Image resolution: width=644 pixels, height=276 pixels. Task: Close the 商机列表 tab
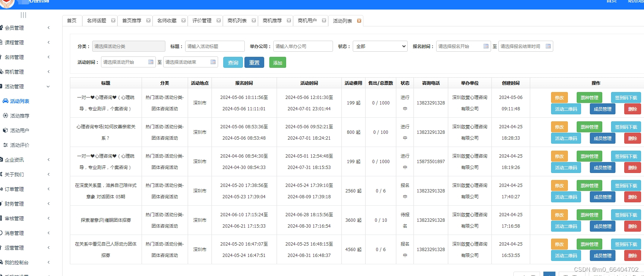click(254, 21)
